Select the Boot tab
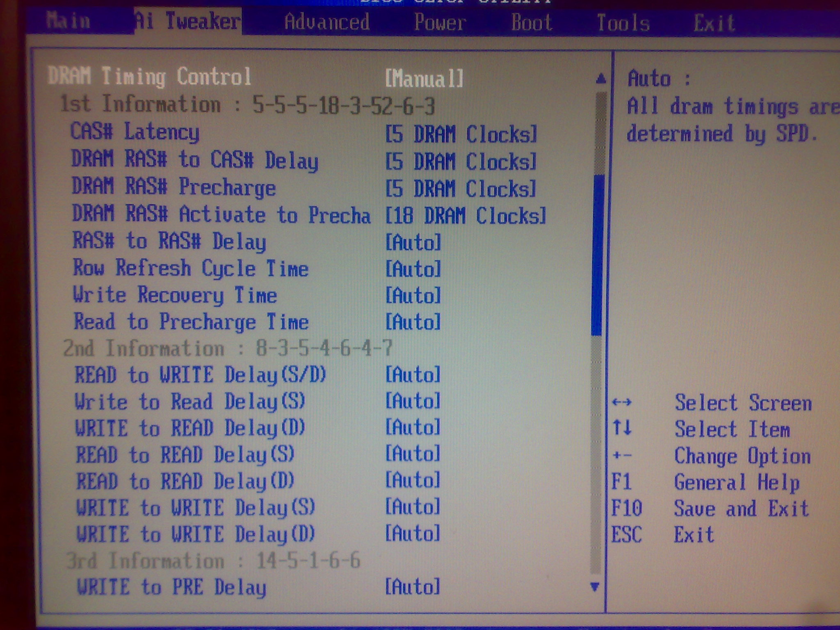Screen dimensions: 840x630 point(532,23)
